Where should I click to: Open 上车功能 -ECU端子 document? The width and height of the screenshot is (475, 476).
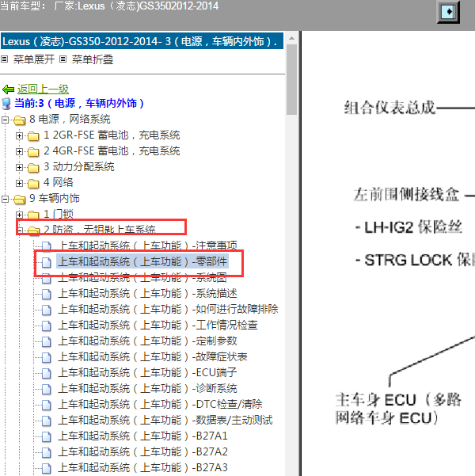(x=147, y=372)
